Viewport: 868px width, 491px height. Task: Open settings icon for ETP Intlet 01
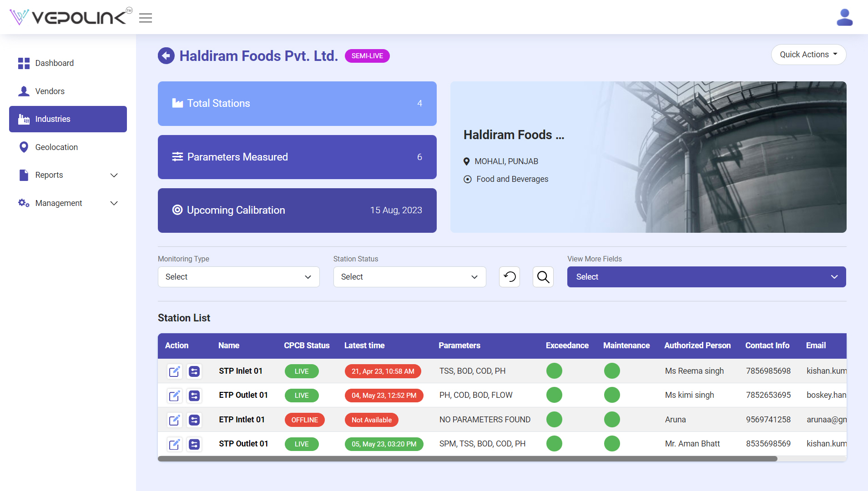pos(194,420)
